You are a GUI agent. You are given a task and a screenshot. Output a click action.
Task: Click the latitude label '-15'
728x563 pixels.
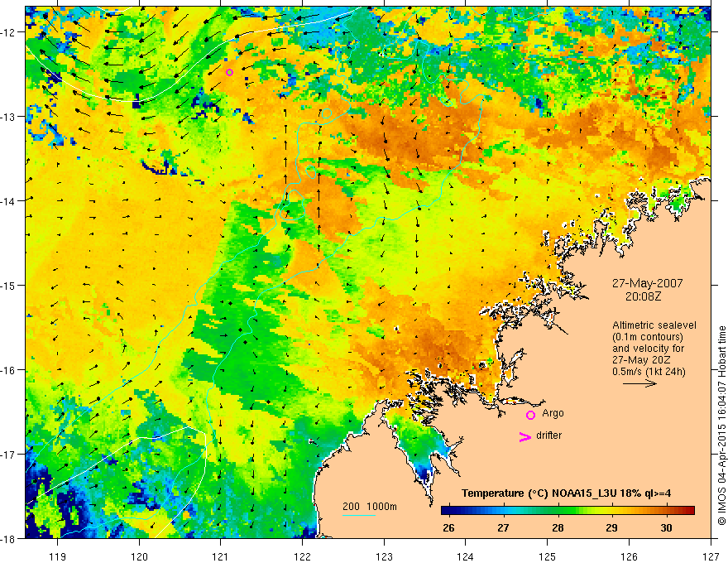[9, 285]
